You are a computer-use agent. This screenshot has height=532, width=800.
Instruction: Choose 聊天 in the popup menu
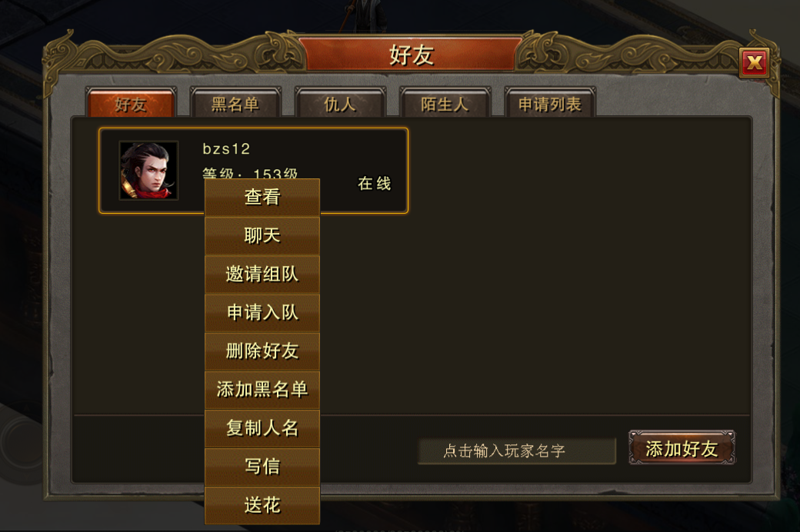(x=262, y=236)
